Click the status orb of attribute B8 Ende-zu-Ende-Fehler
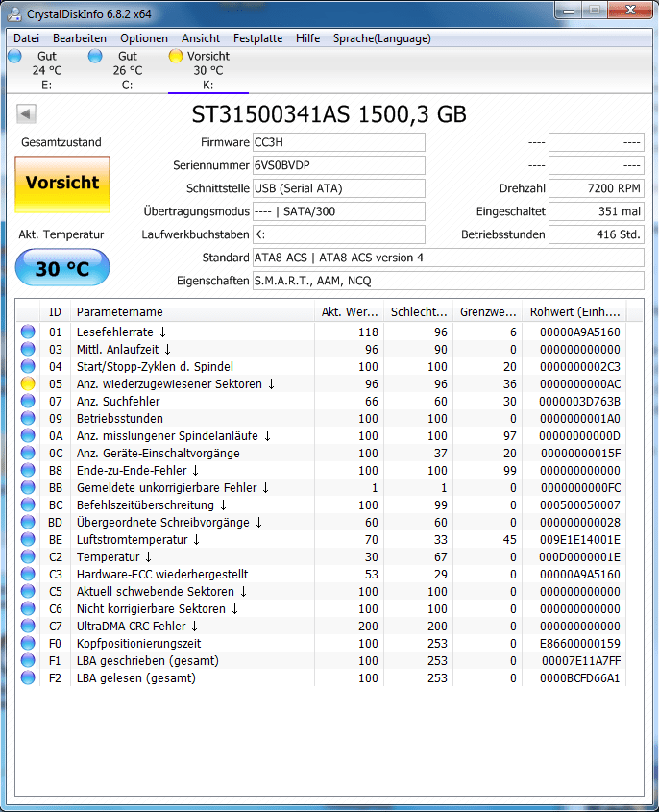The height and width of the screenshot is (812, 659). [28, 470]
